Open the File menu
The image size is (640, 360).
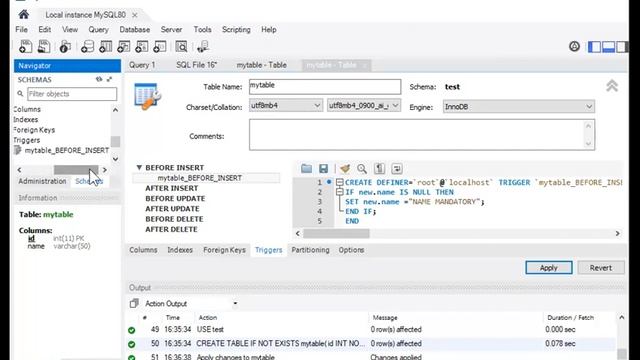(21, 29)
